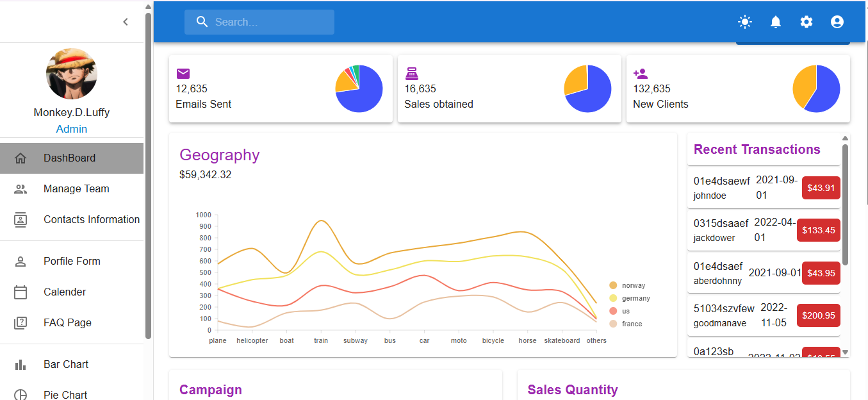Viewport: 868px width, 400px height.
Task: Click the Sales obtained point-of-sale icon
Action: [x=412, y=73]
